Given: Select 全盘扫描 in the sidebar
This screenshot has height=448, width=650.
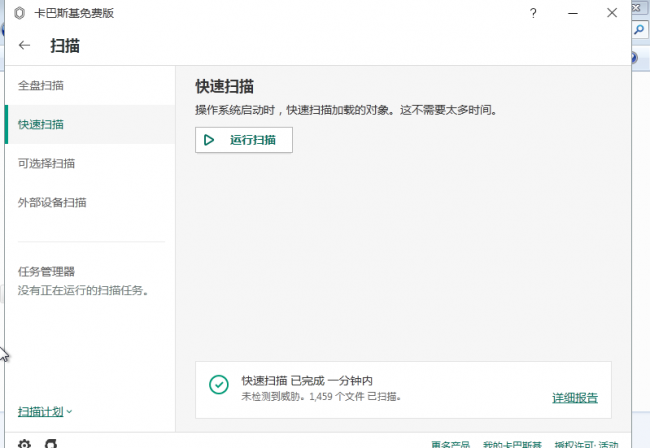Looking at the screenshot, I should click(90, 85).
